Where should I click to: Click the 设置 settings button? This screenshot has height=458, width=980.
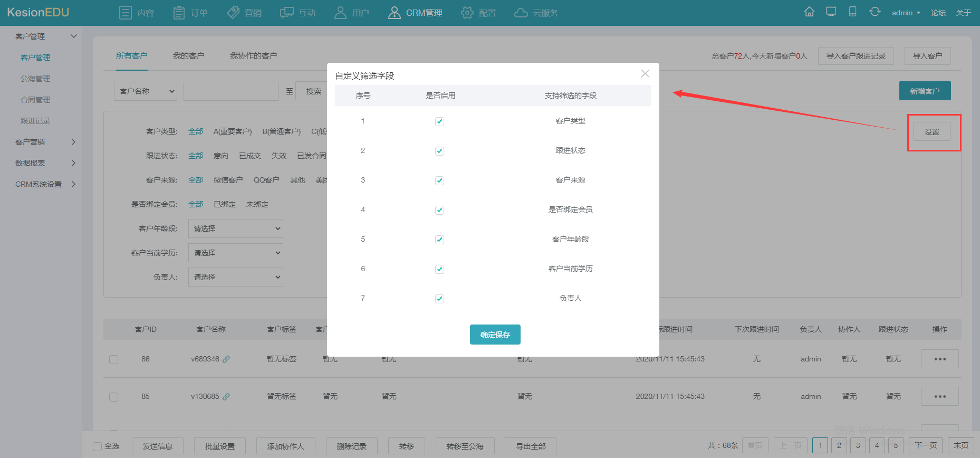point(932,132)
